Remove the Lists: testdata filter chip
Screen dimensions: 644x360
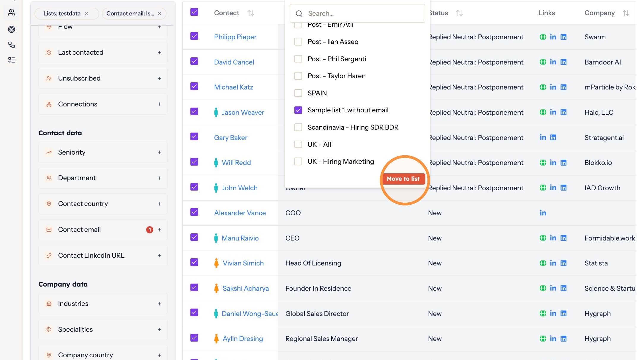tap(86, 13)
